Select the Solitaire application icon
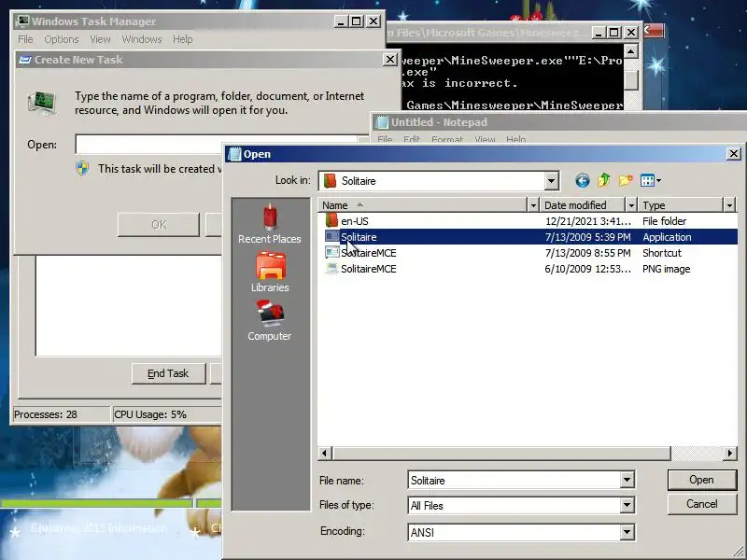The width and height of the screenshot is (747, 560). point(331,237)
